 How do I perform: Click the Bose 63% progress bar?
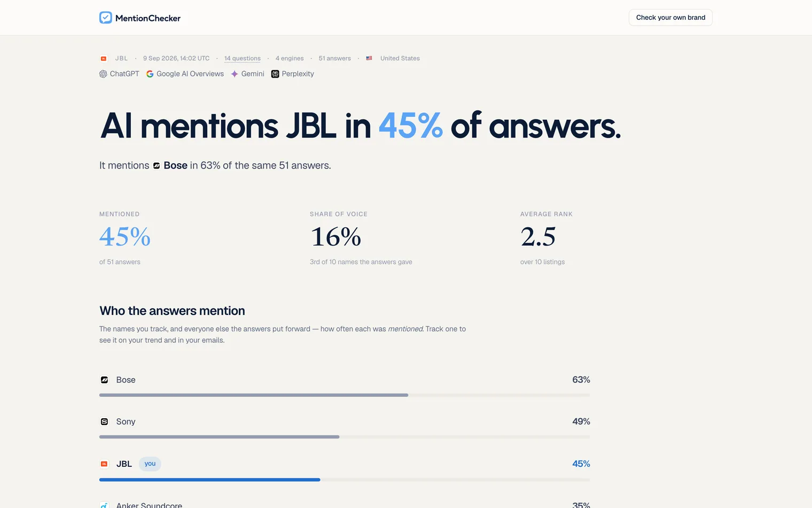(x=345, y=395)
